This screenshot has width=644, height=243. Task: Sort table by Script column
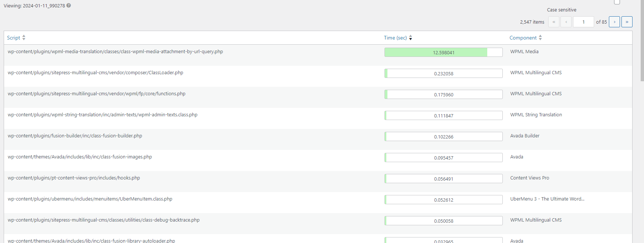[14, 38]
